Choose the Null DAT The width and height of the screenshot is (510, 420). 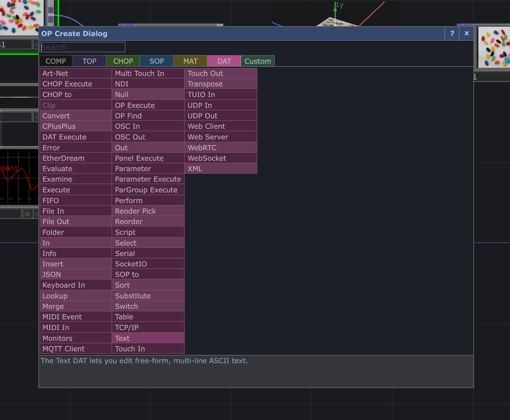click(148, 95)
